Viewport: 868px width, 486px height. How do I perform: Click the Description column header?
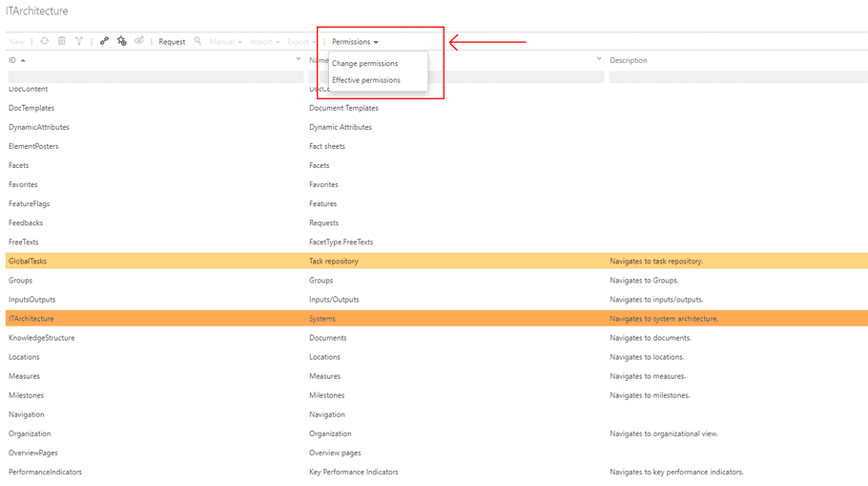pos(629,60)
